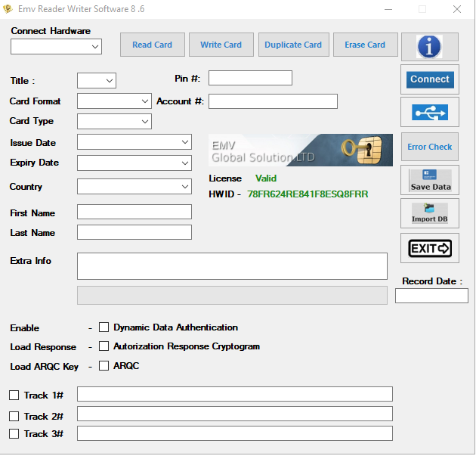Viewport: 476px width, 456px height.
Task: Toggle the Track 2# checkbox
Action: [14, 416]
